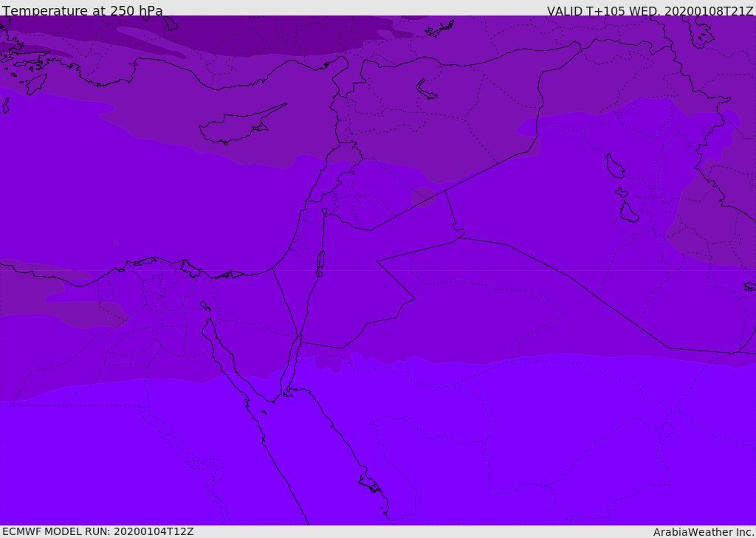Click the VALID T+105 timestamp label
Image resolution: width=756 pixels, height=538 pixels.
click(650, 10)
